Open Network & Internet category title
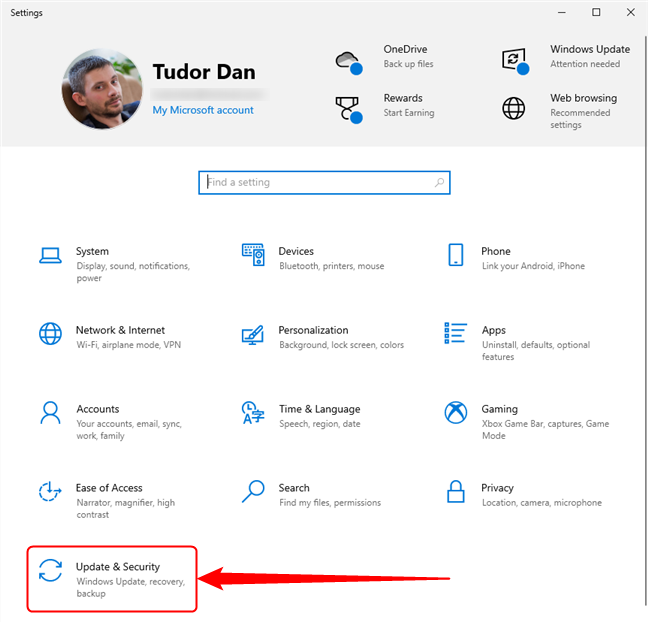648x622 pixels. 120,330
